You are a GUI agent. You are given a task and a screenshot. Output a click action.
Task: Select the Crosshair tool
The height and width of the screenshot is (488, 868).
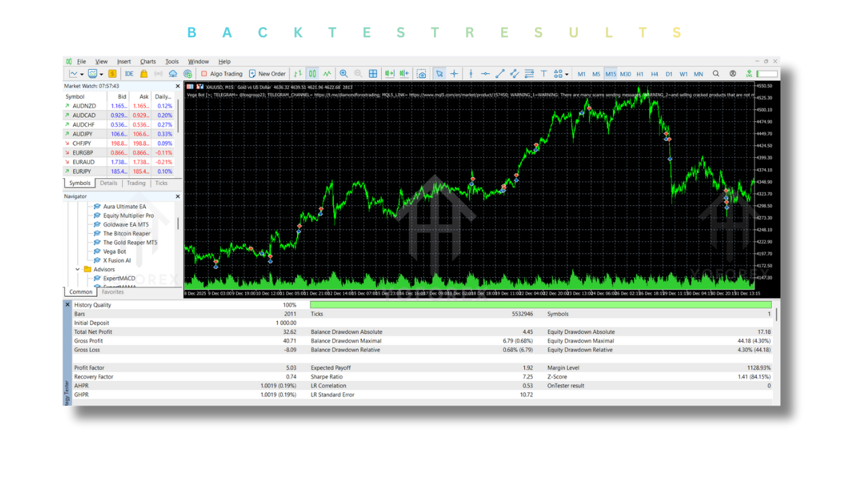[455, 73]
